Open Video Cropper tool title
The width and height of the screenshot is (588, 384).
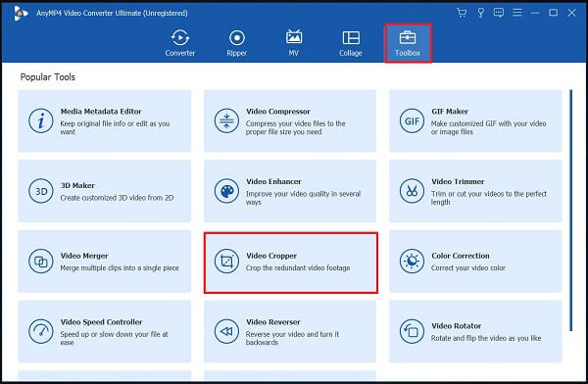tap(271, 256)
